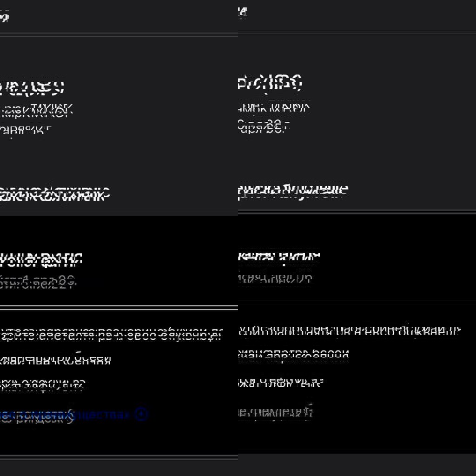Expand the bold section heading in the right pane
This screenshot has width=476, height=476.
point(292,190)
